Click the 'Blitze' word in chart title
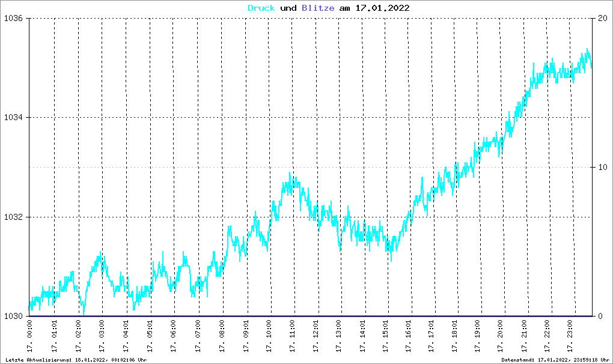 click(318, 8)
